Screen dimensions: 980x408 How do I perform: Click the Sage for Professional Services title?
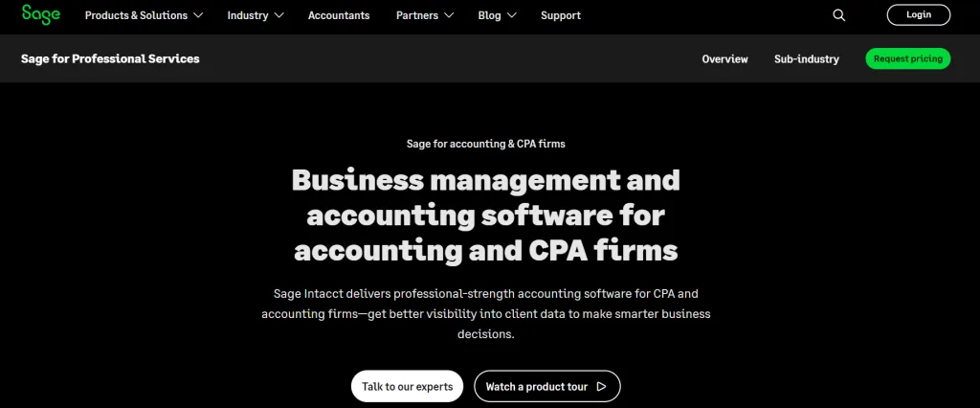pyautogui.click(x=110, y=59)
